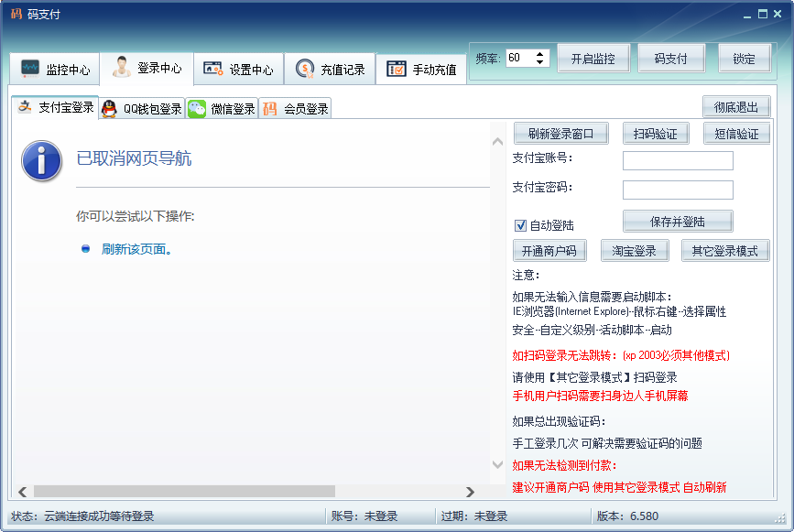Click 其它登录模式 button

coord(725,251)
